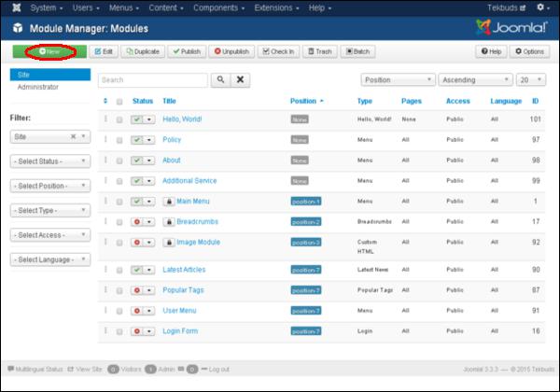
Task: Open the Extensions menu
Action: point(277,7)
